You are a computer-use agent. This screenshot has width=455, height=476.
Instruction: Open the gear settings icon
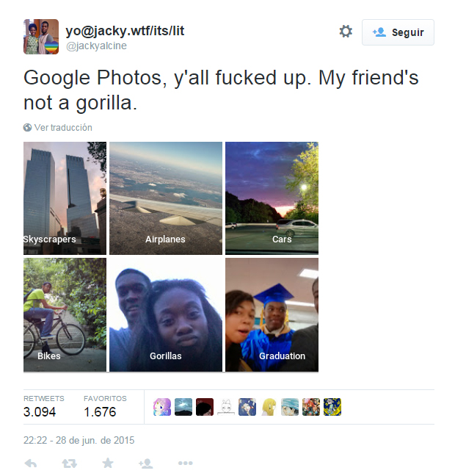(x=346, y=32)
